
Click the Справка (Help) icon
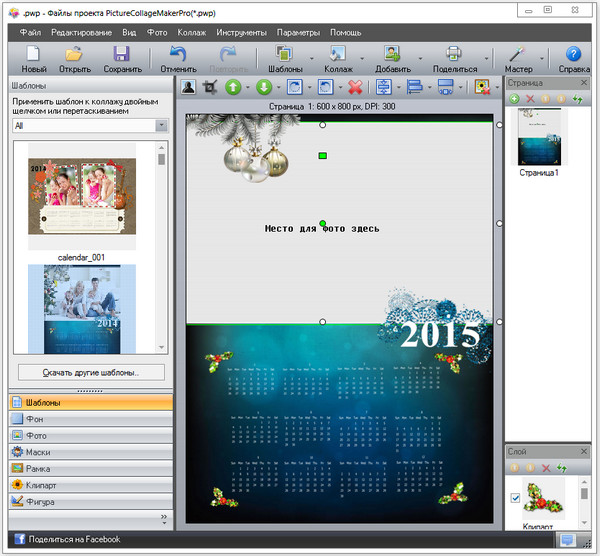click(573, 54)
